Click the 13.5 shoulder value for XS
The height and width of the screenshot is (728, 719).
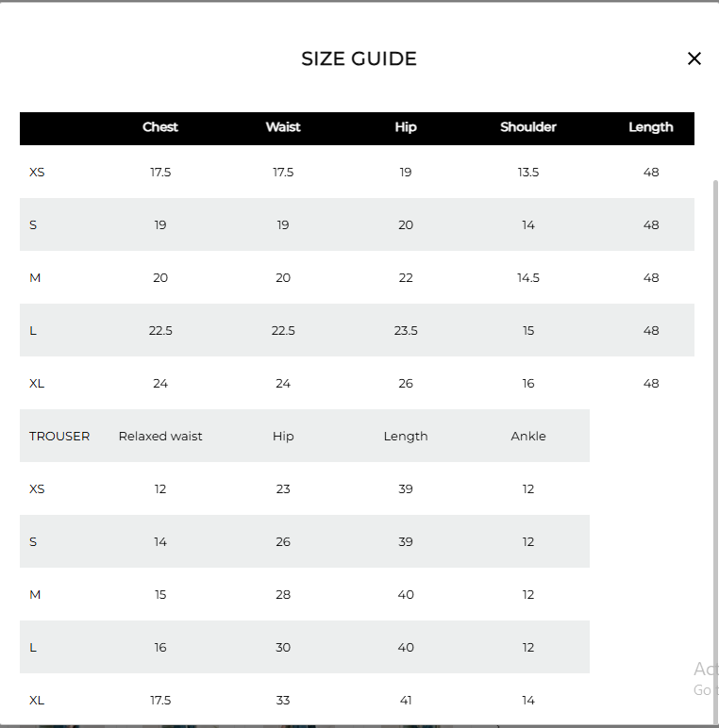click(x=528, y=173)
